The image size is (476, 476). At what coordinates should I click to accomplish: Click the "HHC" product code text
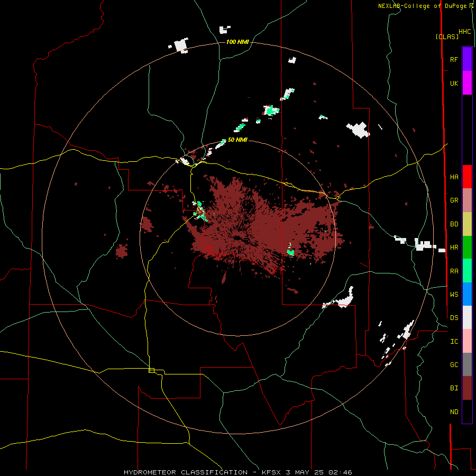tap(465, 32)
